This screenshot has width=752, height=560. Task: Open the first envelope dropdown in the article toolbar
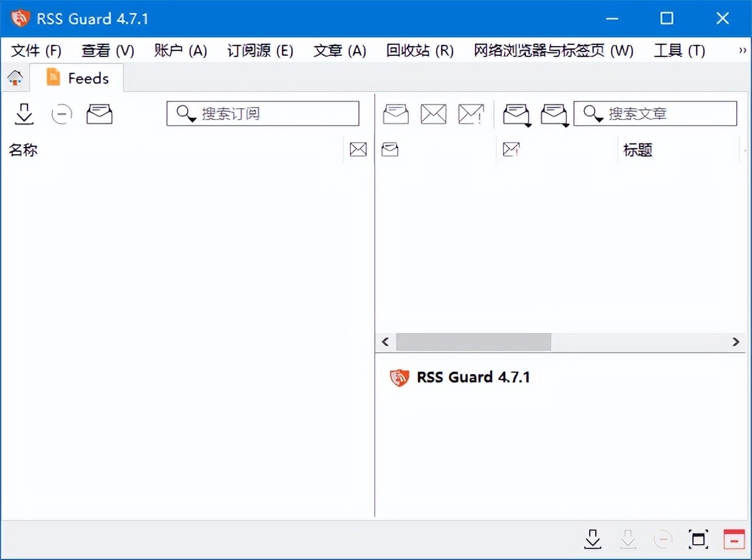[x=518, y=114]
